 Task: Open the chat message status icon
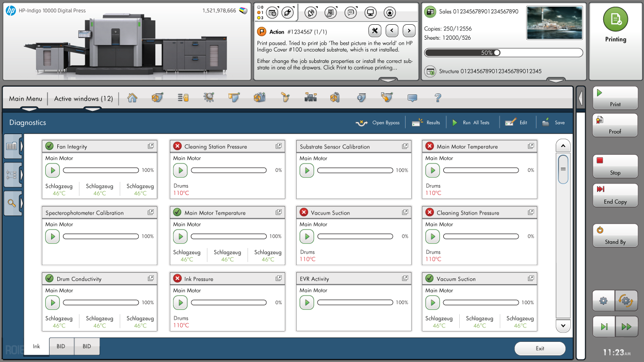pyautogui.click(x=350, y=13)
